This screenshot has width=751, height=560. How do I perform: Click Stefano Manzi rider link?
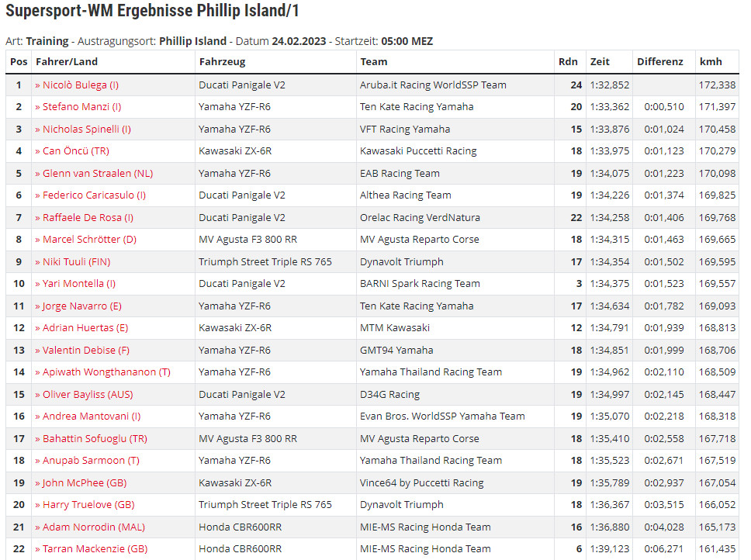coord(81,107)
